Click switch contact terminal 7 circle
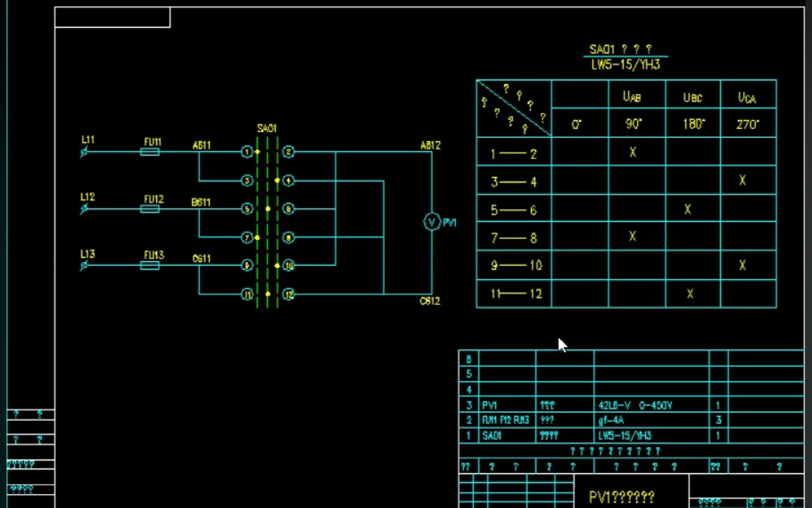This screenshot has height=508, width=812. pos(247,238)
